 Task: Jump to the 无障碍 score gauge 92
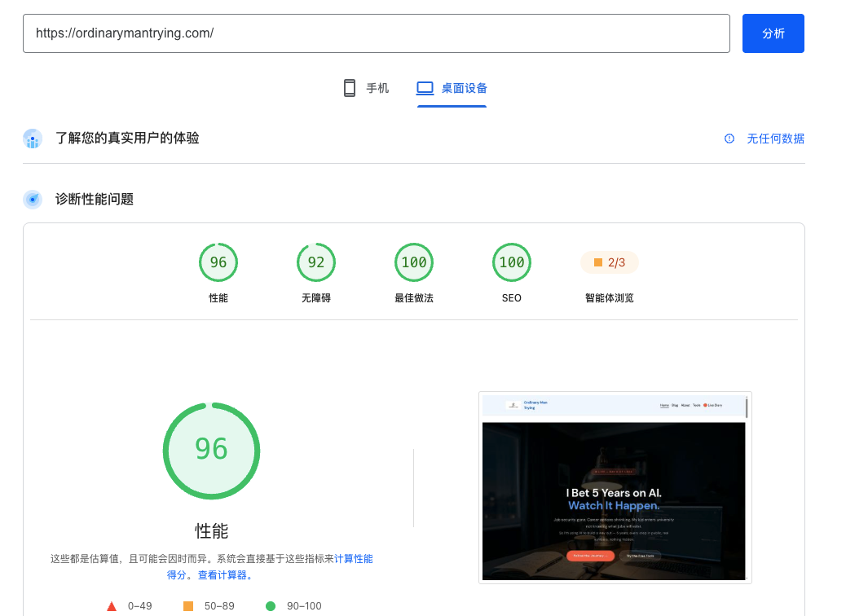316,262
